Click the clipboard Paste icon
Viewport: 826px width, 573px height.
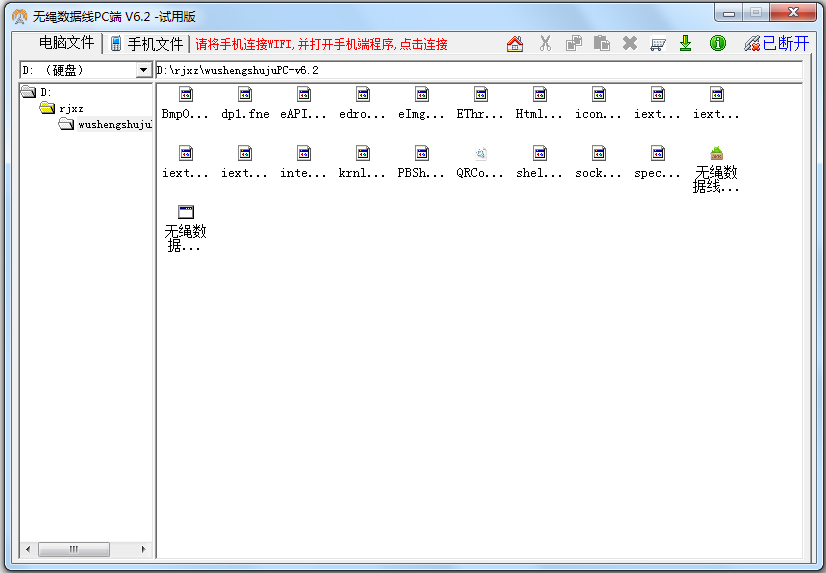[602, 43]
